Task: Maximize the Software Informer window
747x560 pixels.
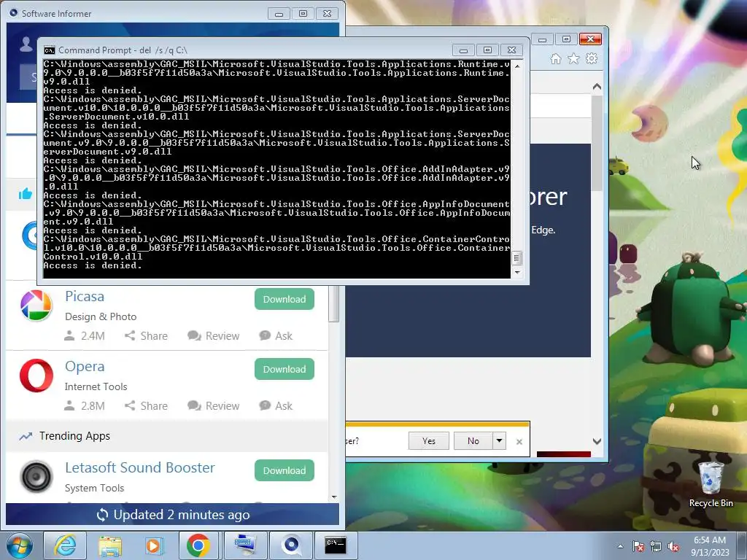Action: tap(303, 13)
